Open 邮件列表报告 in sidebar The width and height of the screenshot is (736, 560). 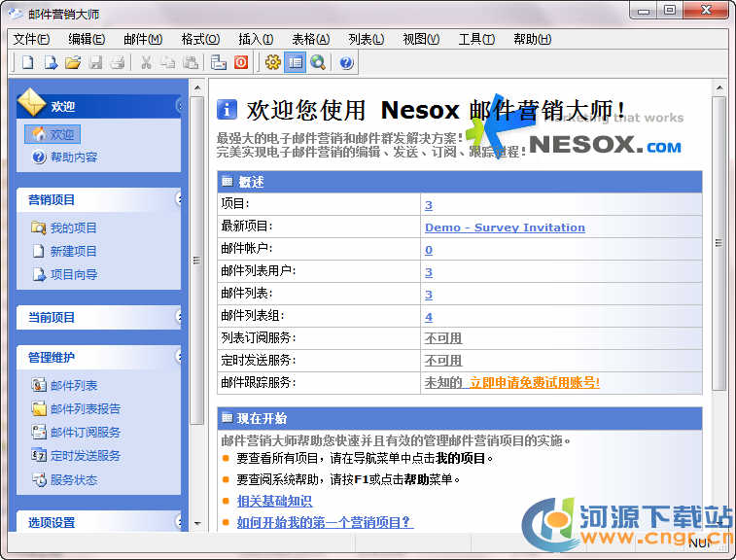tap(76, 408)
